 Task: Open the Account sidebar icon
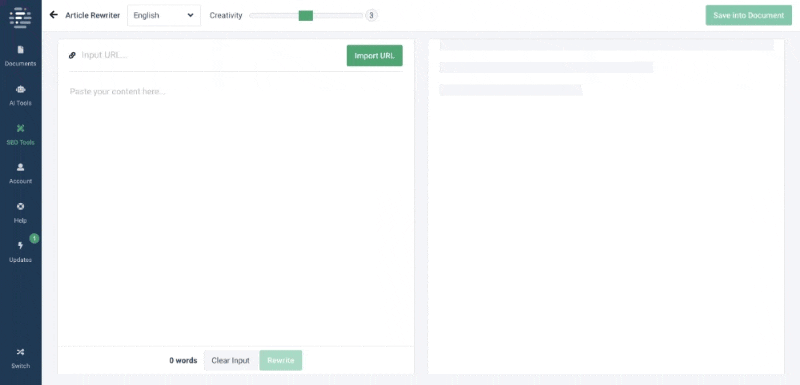click(x=20, y=167)
